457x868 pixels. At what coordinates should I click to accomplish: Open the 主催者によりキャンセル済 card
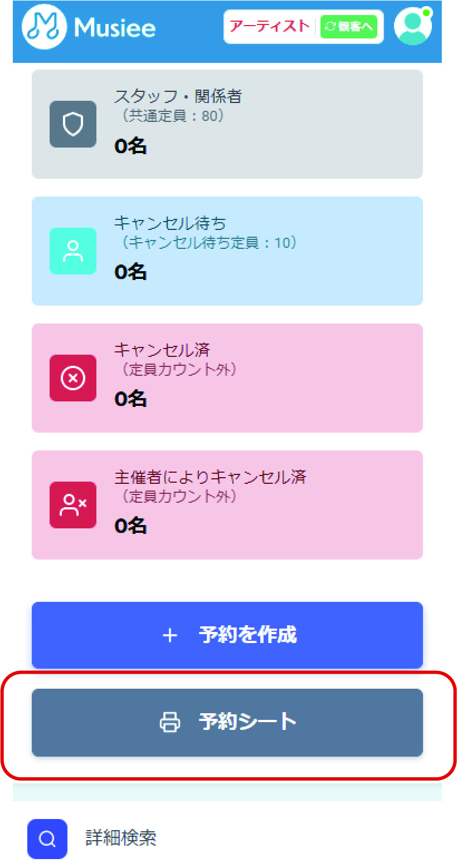pos(227,505)
